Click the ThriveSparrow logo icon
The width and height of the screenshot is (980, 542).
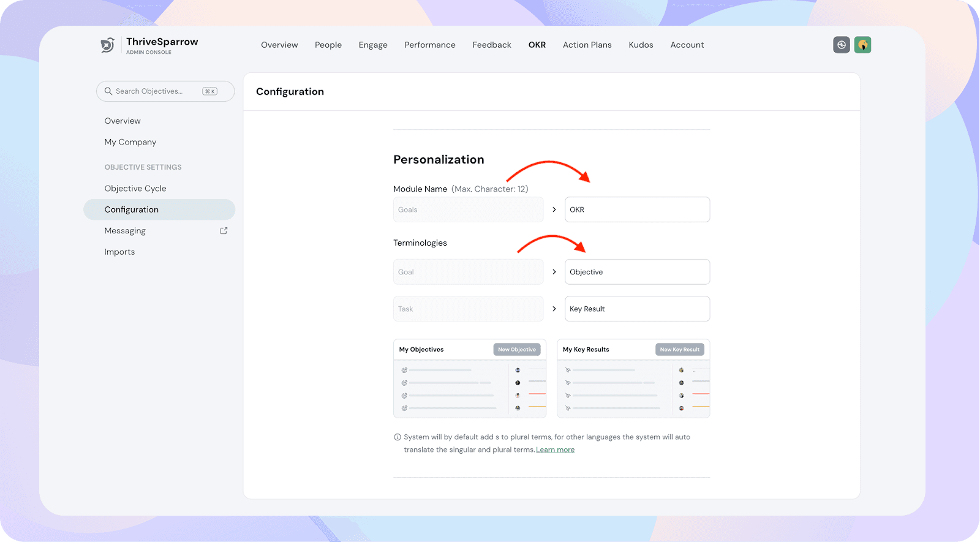(x=108, y=45)
